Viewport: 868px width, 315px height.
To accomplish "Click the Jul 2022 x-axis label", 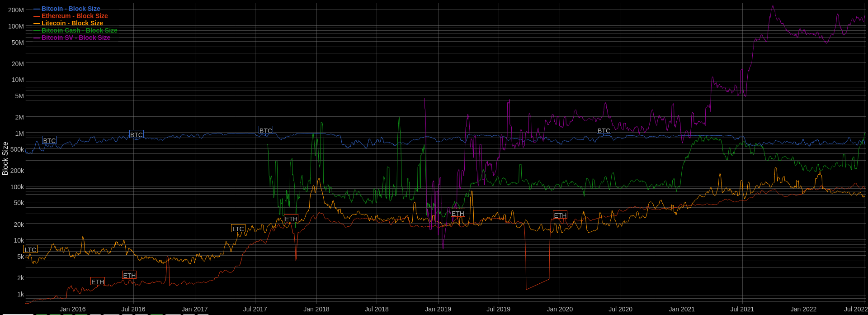I will [x=856, y=309].
